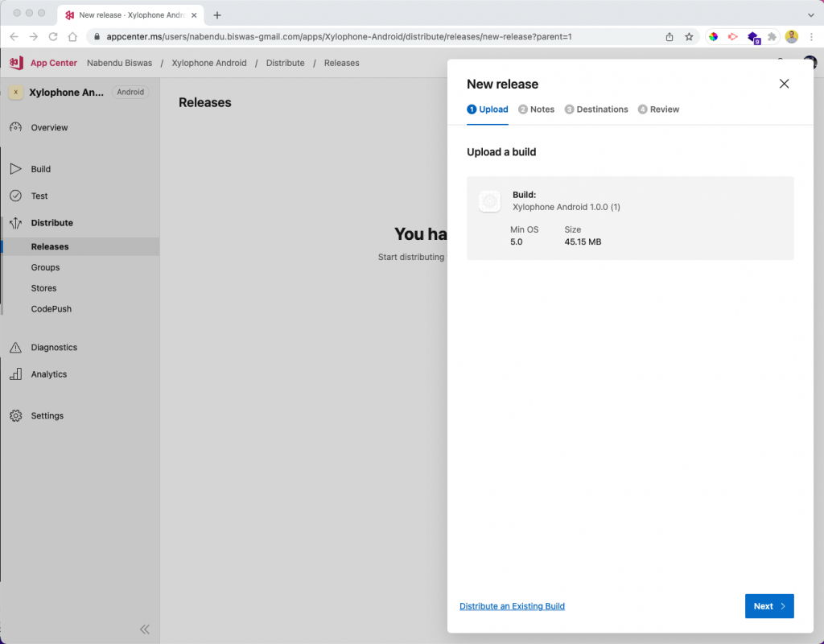The height and width of the screenshot is (644, 824).
Task: Open the purple badge extension icon
Action: click(x=753, y=37)
